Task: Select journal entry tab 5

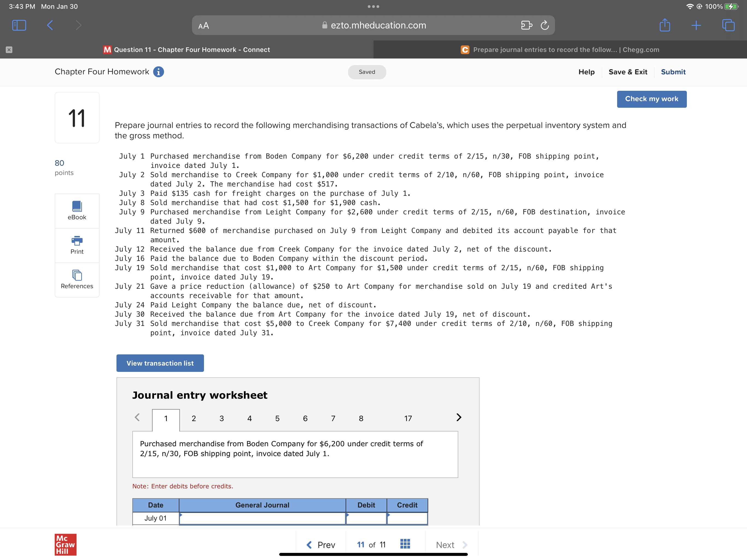Action: click(277, 418)
